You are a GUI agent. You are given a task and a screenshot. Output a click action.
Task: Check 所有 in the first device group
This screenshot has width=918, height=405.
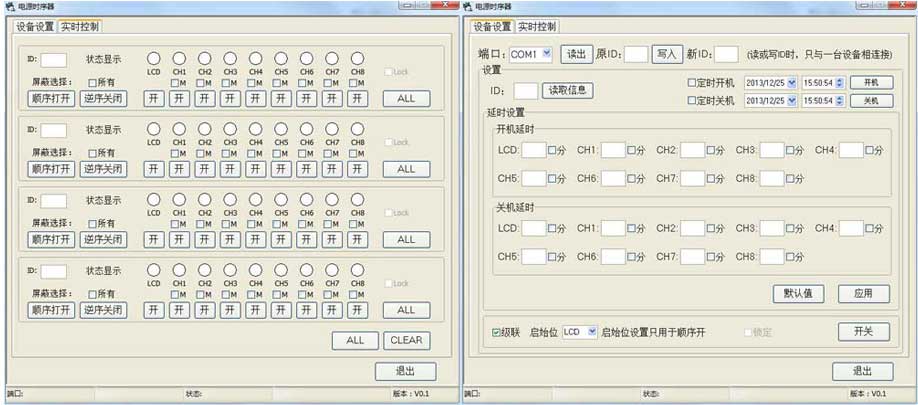point(93,83)
